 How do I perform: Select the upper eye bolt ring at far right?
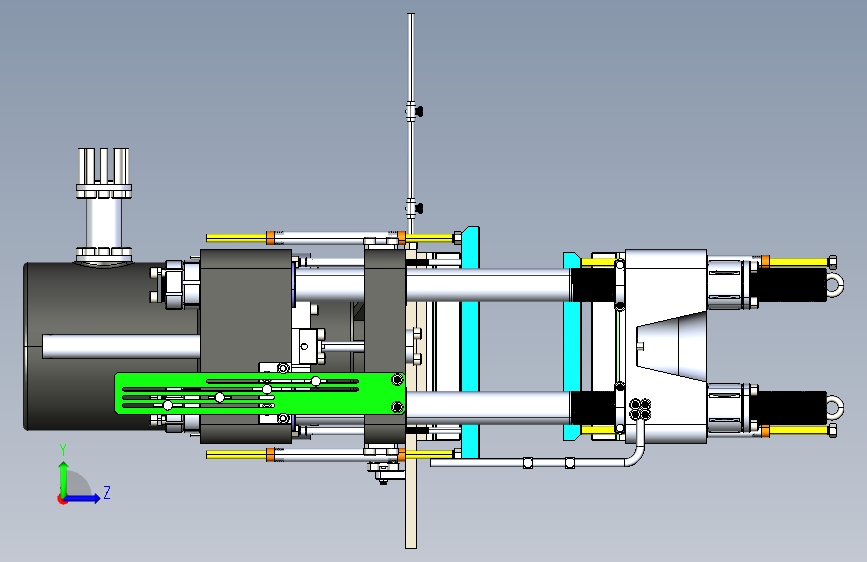[x=835, y=285]
